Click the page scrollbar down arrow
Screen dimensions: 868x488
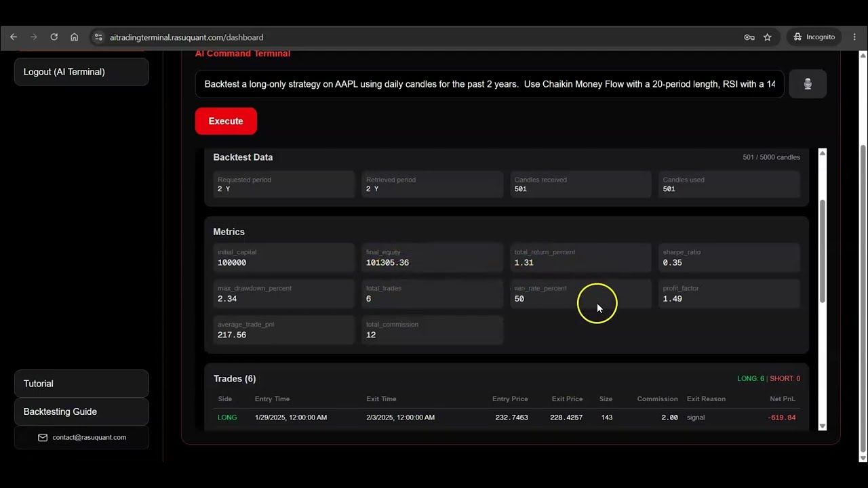863,457
